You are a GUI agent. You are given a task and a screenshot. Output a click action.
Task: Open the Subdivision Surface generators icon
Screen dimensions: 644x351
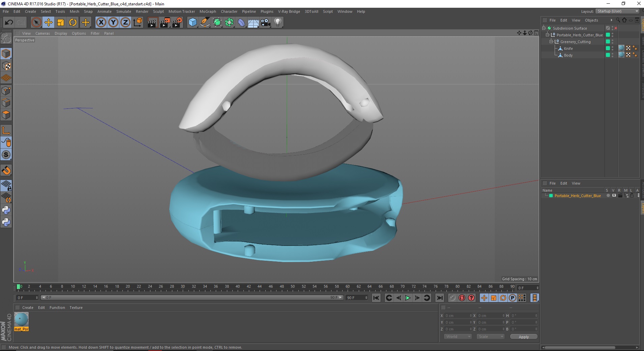[x=217, y=23]
